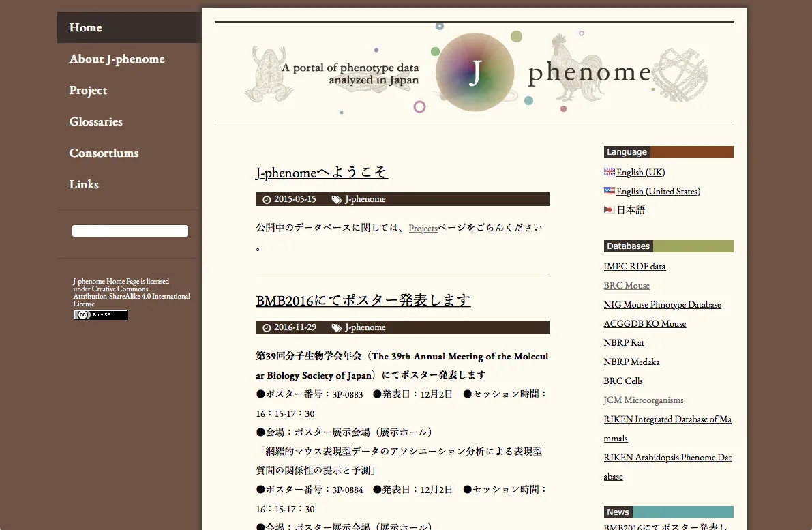The width and height of the screenshot is (812, 530).
Task: Click the clock icon beside 2016-11-29
Action: 267,327
